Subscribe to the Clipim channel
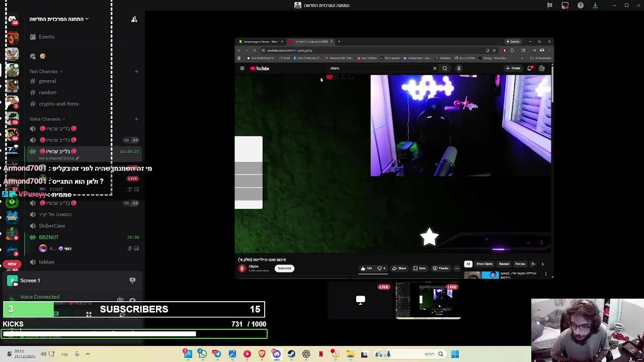644x362 pixels. click(284, 268)
